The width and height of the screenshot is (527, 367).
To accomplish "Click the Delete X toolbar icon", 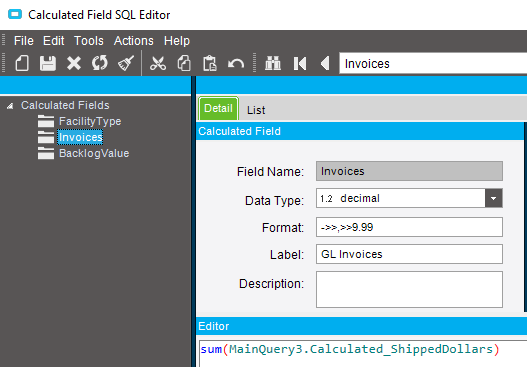I will pos(74,63).
